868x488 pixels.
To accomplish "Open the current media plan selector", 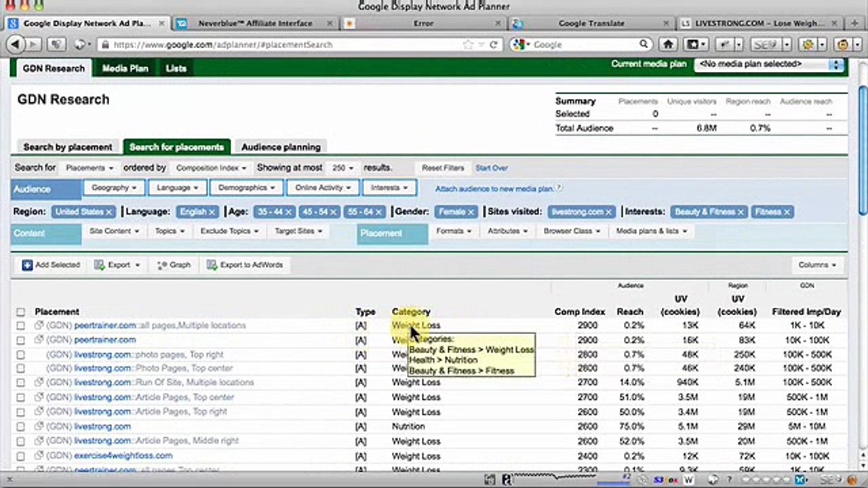I will click(x=768, y=64).
